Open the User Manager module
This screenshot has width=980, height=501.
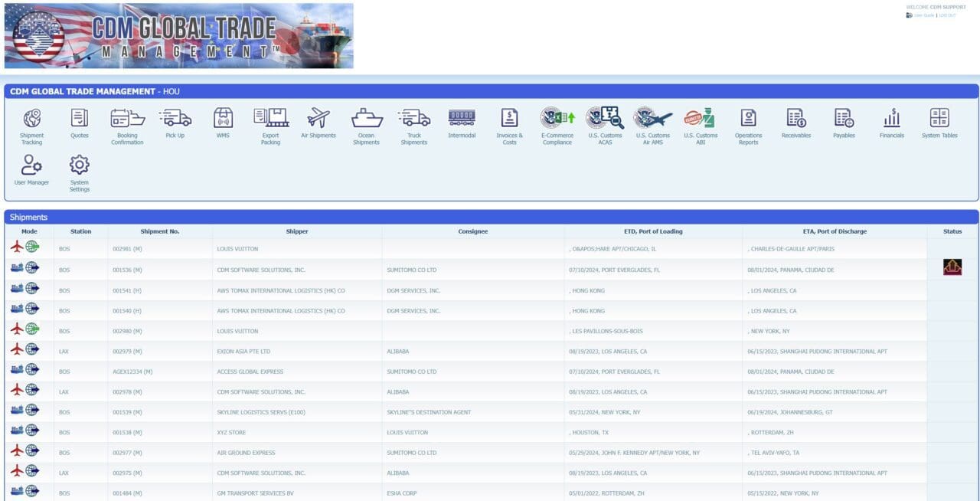31,170
